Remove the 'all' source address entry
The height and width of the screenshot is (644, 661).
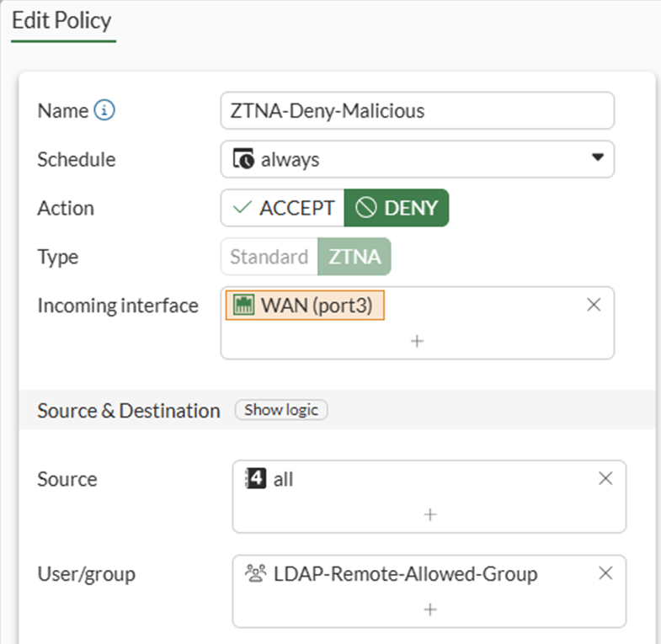605,478
